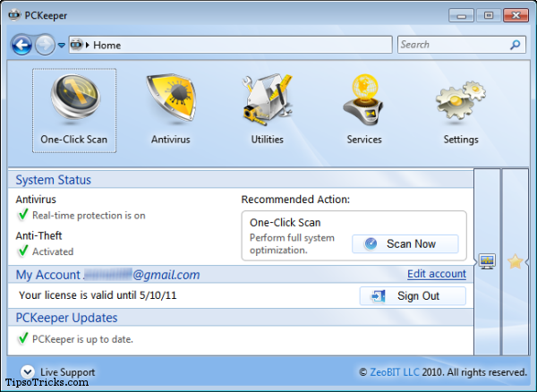Click the Recommended Action label

(295, 200)
